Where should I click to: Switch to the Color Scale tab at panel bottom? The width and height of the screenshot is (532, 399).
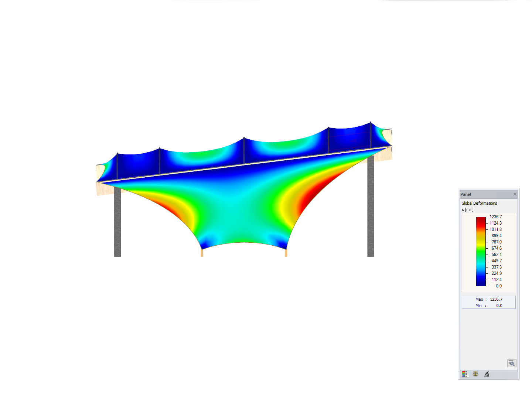pos(465,374)
